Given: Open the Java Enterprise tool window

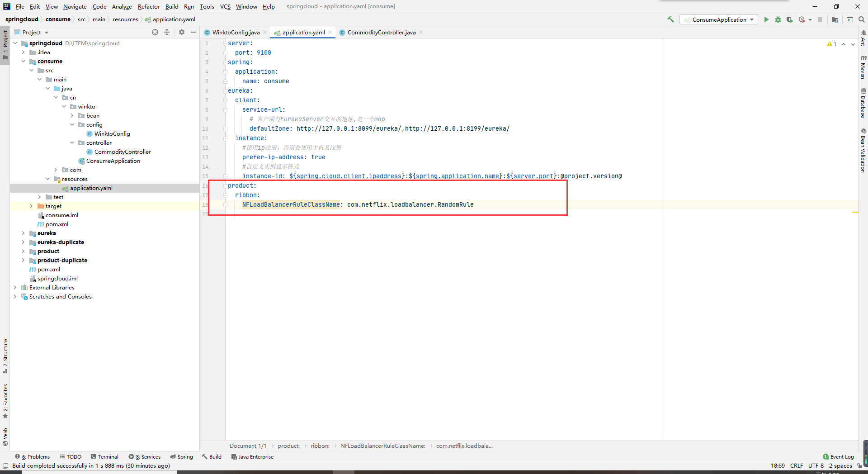Looking at the screenshot, I should tap(252, 457).
